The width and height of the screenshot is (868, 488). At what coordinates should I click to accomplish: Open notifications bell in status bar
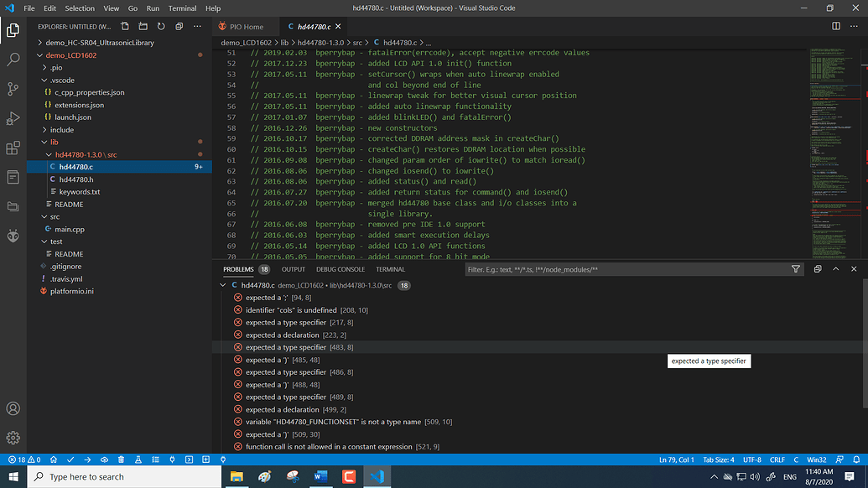pyautogui.click(x=856, y=459)
